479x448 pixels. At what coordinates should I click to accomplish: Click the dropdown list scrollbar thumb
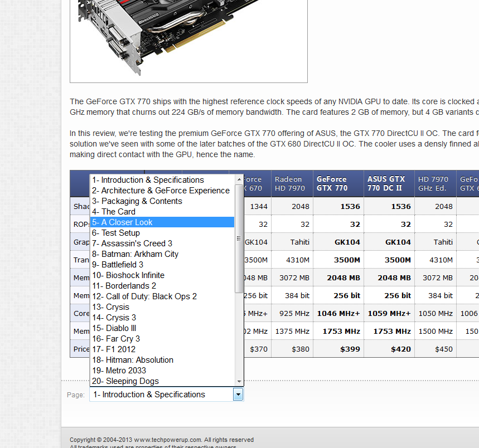click(239, 238)
